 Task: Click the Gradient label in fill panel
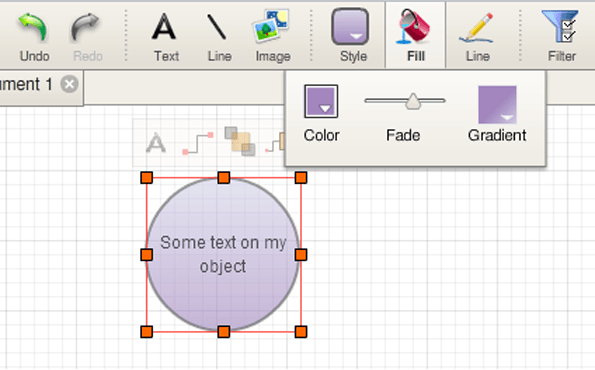497,135
